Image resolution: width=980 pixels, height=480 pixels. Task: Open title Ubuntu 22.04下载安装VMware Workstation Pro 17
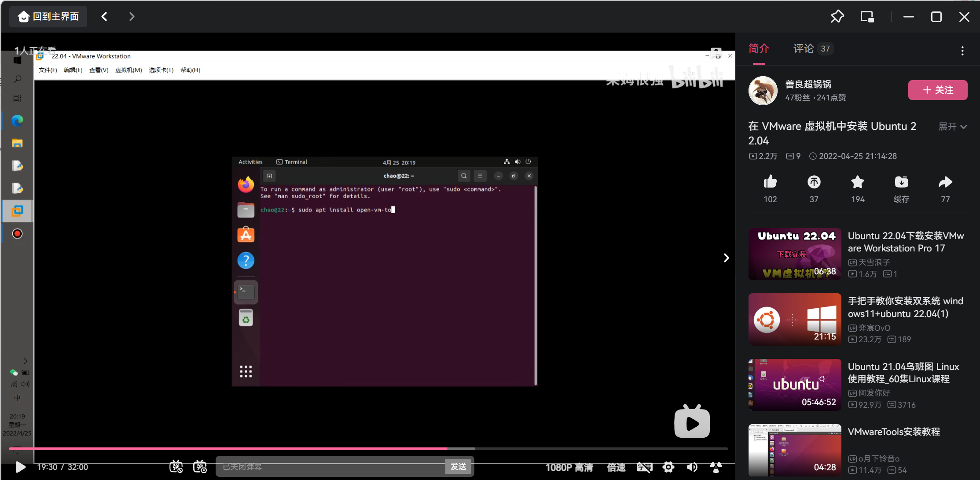click(906, 242)
